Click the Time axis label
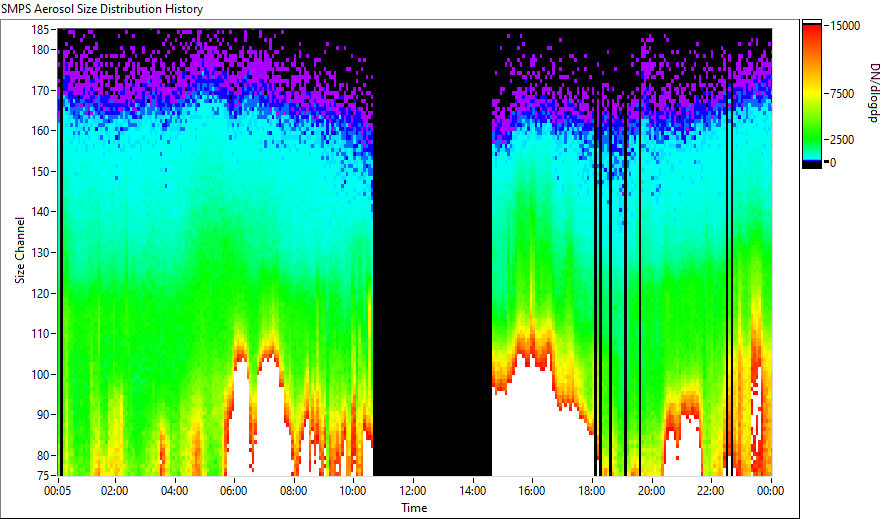This screenshot has width=884, height=519. pos(414,508)
